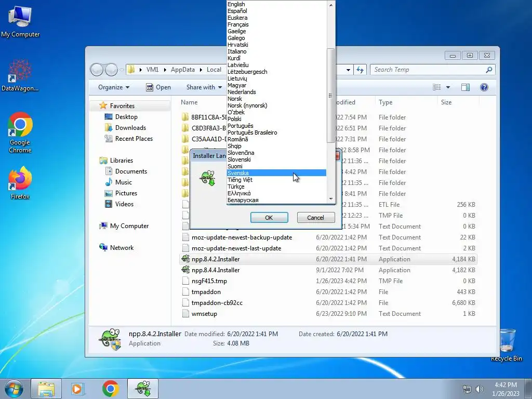Select Беларуская in the language list

click(x=276, y=200)
